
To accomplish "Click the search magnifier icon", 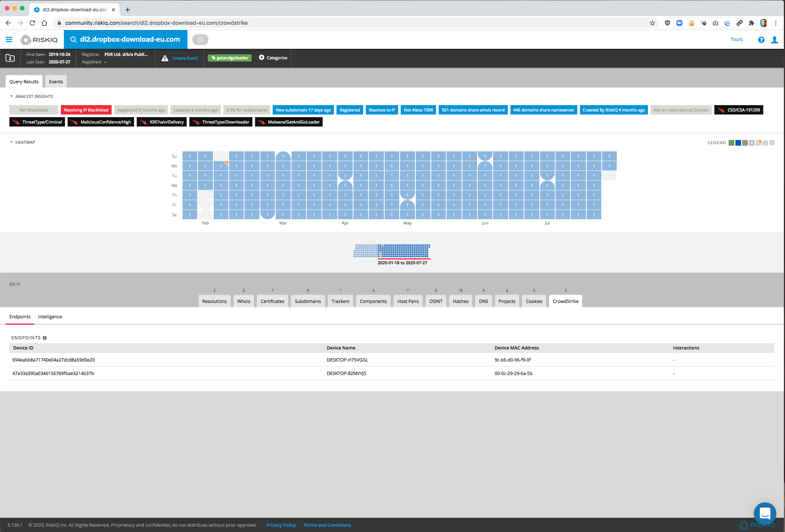I will 74,39.
